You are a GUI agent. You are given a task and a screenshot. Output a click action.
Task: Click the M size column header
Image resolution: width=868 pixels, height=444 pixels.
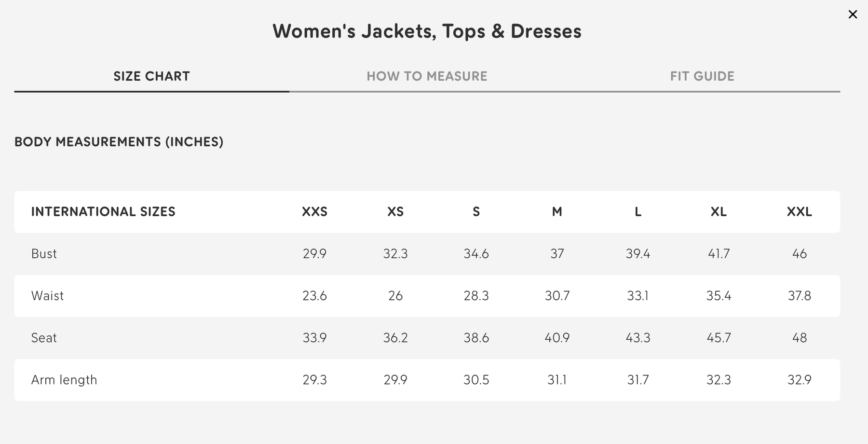[x=557, y=212]
